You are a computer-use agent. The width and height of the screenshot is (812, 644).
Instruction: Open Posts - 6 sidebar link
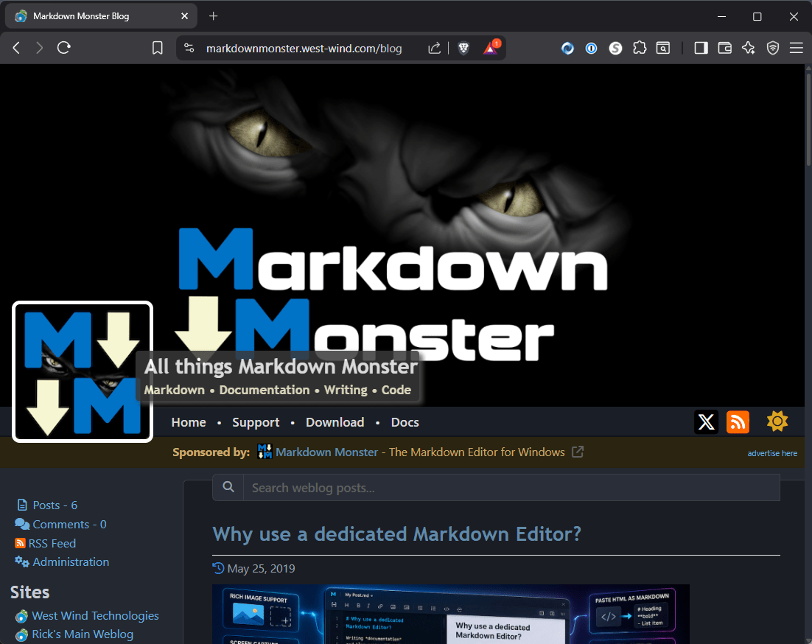click(x=55, y=505)
